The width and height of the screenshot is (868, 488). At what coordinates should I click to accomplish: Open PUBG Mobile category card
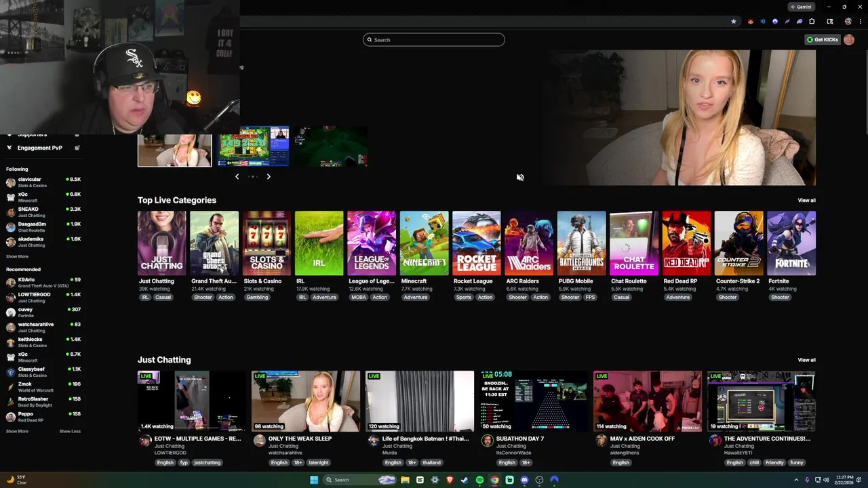point(582,243)
